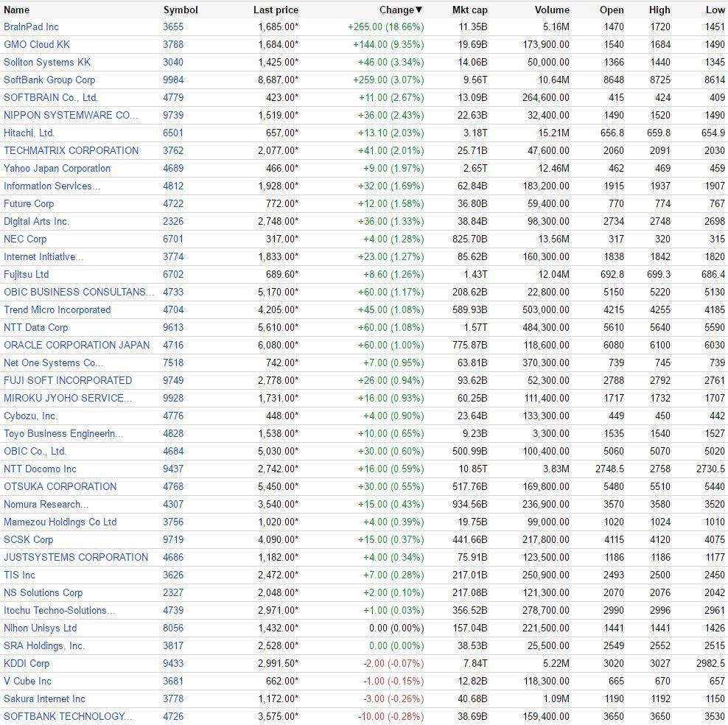Screen dimensions: 728x725
Task: Open Cybozu, Inc. link
Action: click(30, 416)
